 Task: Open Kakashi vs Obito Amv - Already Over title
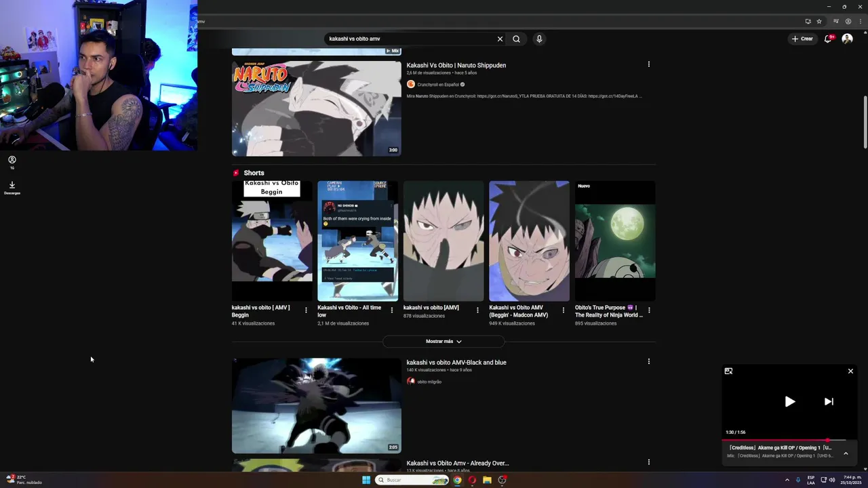click(x=458, y=463)
